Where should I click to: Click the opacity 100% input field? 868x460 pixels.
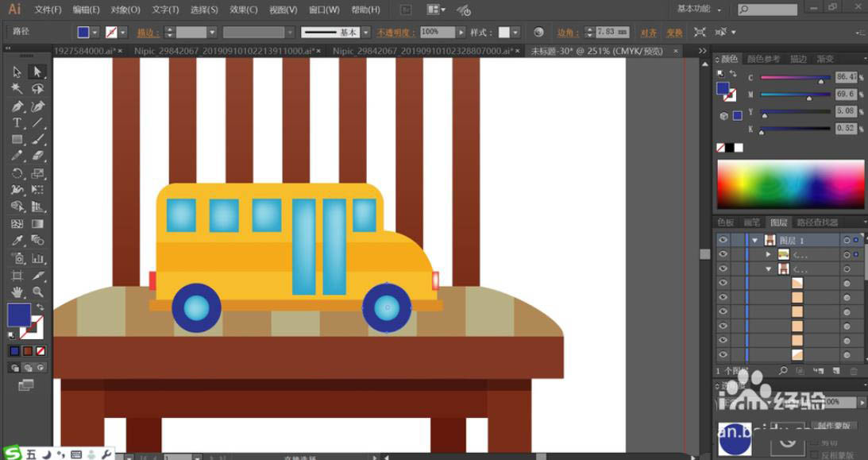(438, 32)
